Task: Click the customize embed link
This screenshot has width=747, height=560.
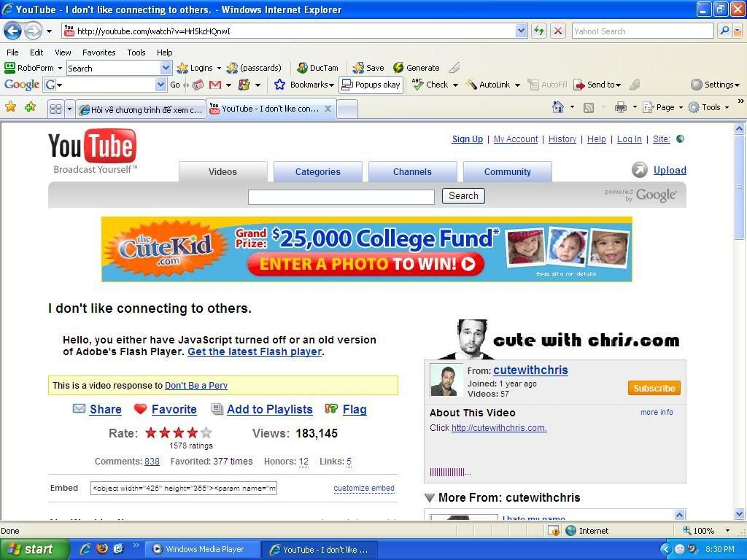Action: (364, 488)
